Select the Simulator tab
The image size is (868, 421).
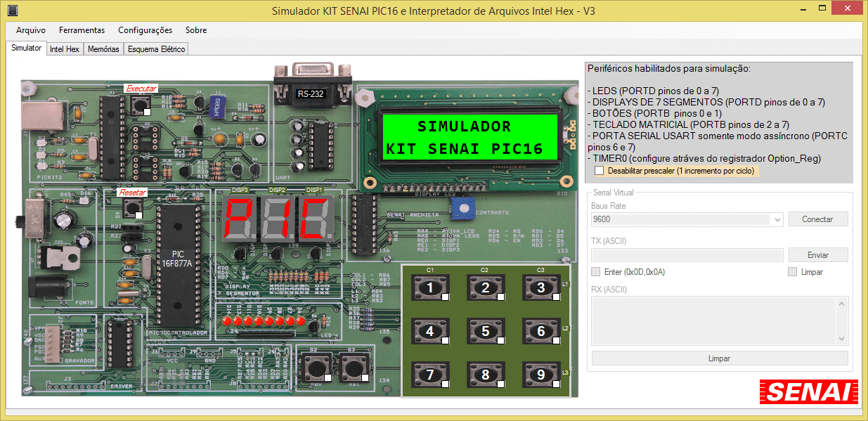click(x=27, y=48)
